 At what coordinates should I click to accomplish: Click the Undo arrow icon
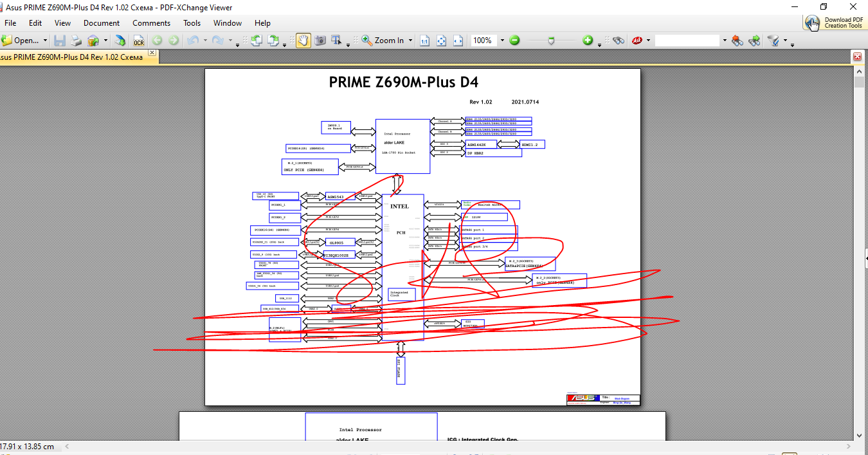[x=193, y=41]
